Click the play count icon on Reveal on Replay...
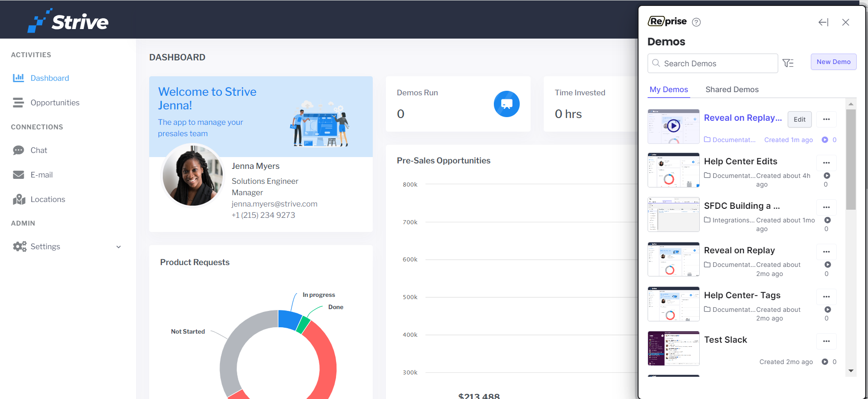Viewport: 868px width, 399px height. coord(828,265)
